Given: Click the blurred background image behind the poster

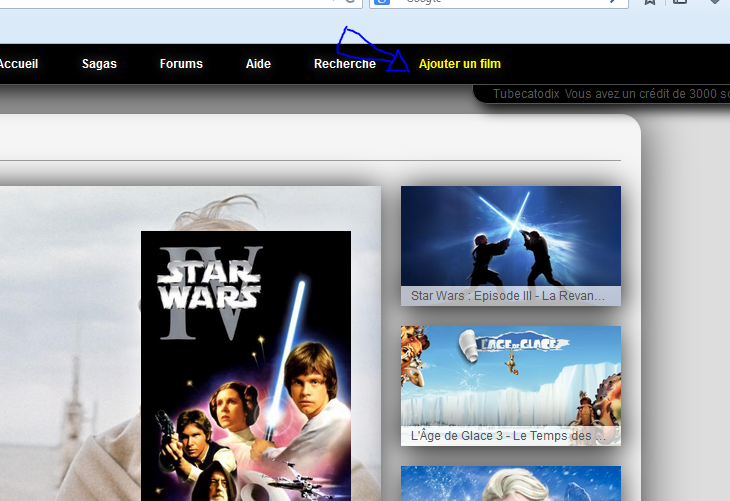Looking at the screenshot, I should 70,350.
